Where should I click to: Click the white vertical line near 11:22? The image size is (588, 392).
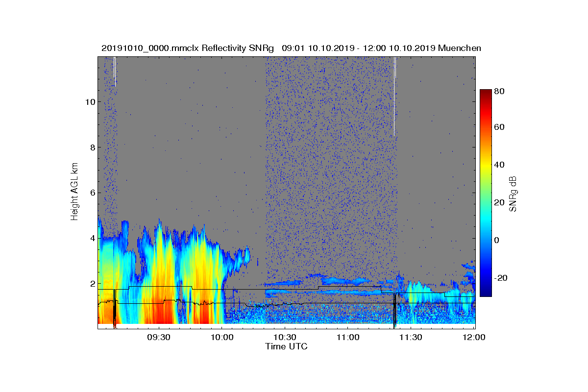[x=394, y=97]
